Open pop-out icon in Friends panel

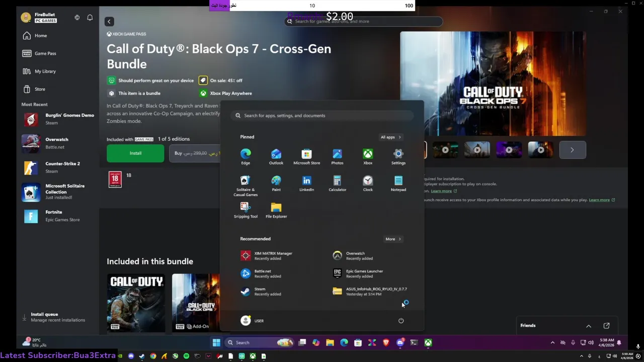[x=606, y=326]
